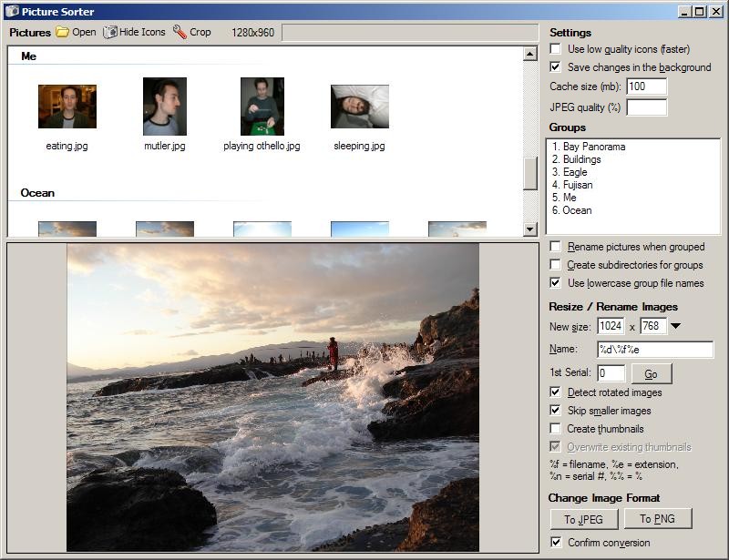Click the Picture Sorter title bar icon
729x560 pixels.
point(11,11)
